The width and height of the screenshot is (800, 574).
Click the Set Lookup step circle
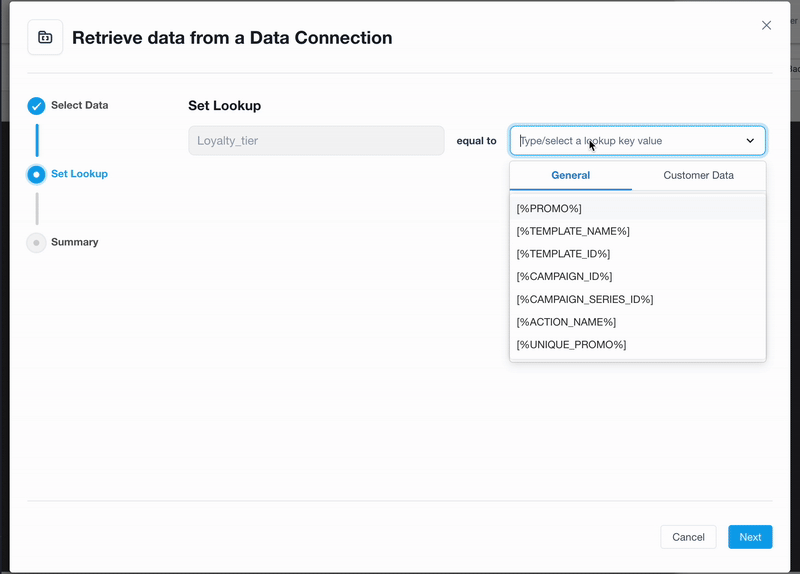tap(36, 174)
